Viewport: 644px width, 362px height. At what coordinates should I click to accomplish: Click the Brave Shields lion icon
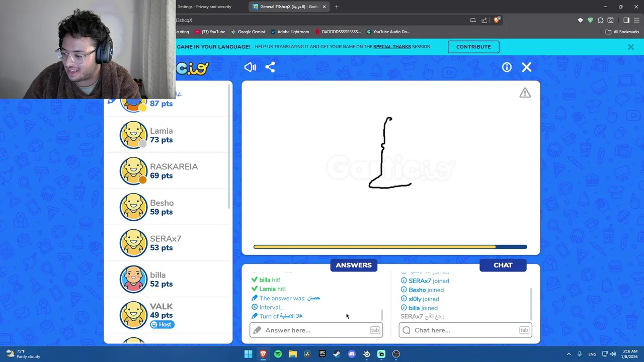[497, 20]
